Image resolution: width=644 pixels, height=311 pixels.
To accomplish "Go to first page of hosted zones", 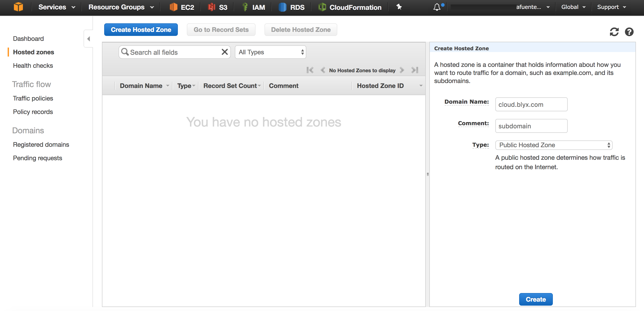I will click(310, 70).
